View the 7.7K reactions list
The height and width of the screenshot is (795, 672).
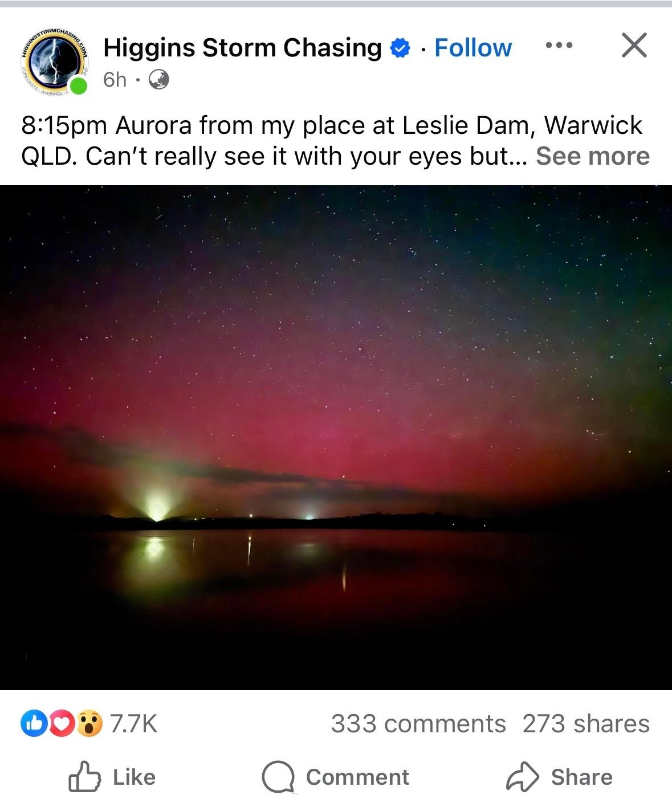(x=133, y=724)
